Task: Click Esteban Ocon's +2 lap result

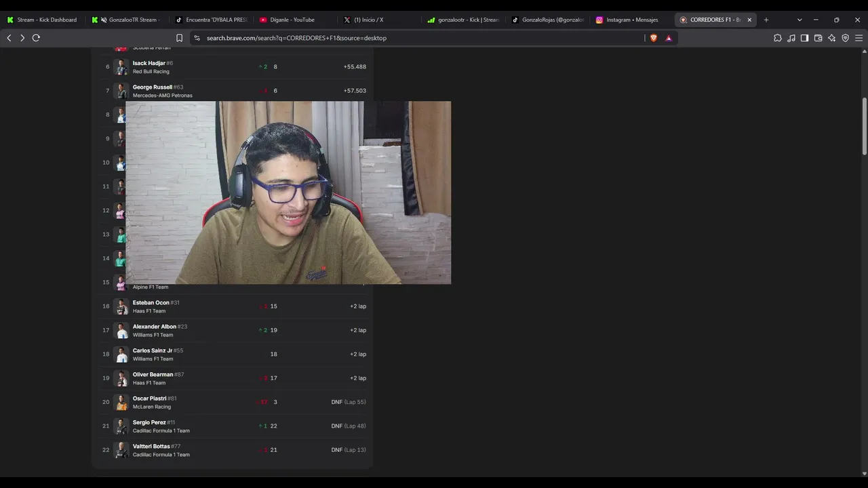Action: (x=358, y=306)
